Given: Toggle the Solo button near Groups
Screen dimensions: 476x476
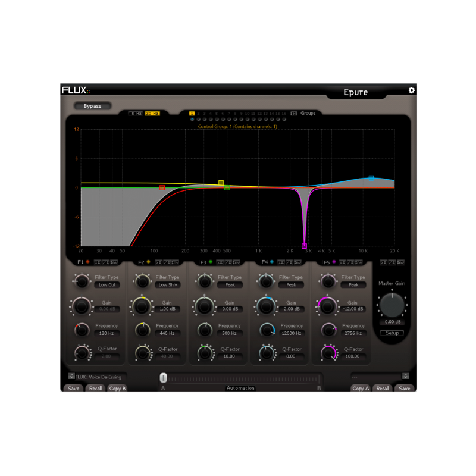Looking at the screenshot, I should [293, 113].
